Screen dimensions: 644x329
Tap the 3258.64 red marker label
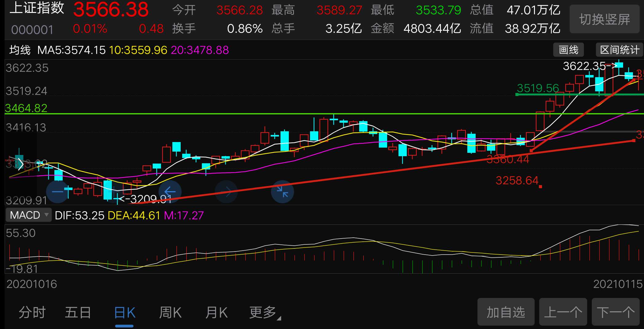pos(517,180)
